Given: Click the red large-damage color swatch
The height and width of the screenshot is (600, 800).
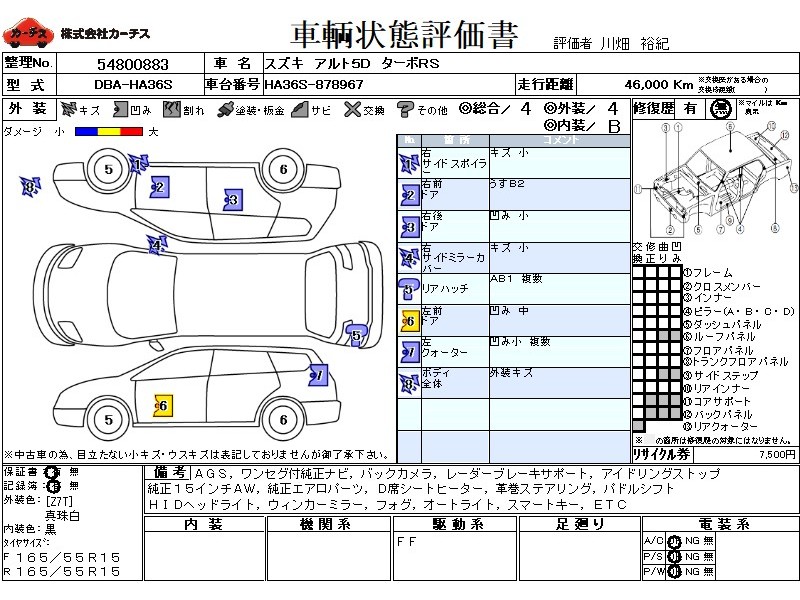Looking at the screenshot, I should click(132, 132).
